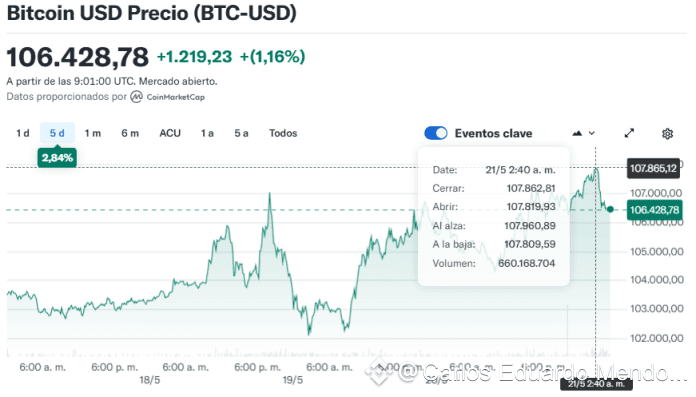Viewport: 696px width, 397px height.
Task: Click green dot at current price
Action: point(610,209)
